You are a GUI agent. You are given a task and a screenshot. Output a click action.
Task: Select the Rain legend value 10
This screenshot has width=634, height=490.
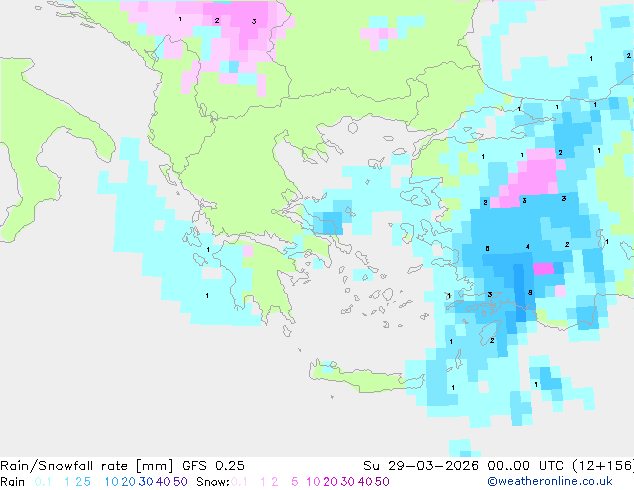point(111,482)
